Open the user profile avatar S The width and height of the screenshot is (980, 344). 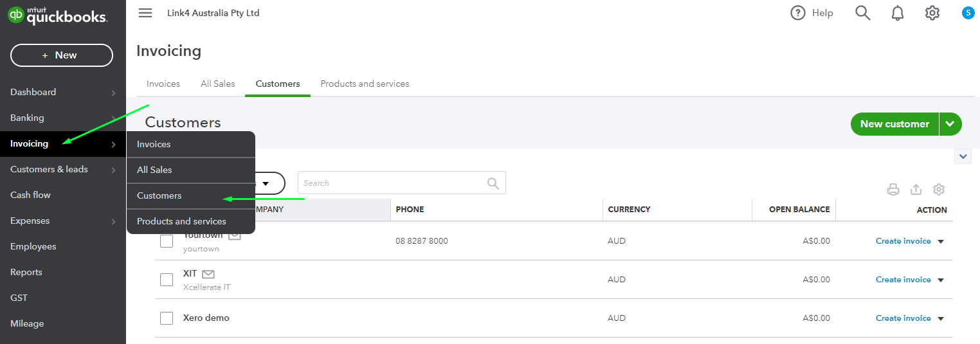coord(968,12)
